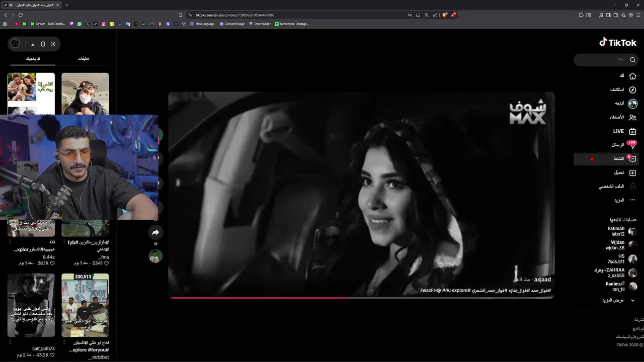The image size is (644, 362).
Task: Open the extensions puzzle icon
Action: (x=581, y=15)
